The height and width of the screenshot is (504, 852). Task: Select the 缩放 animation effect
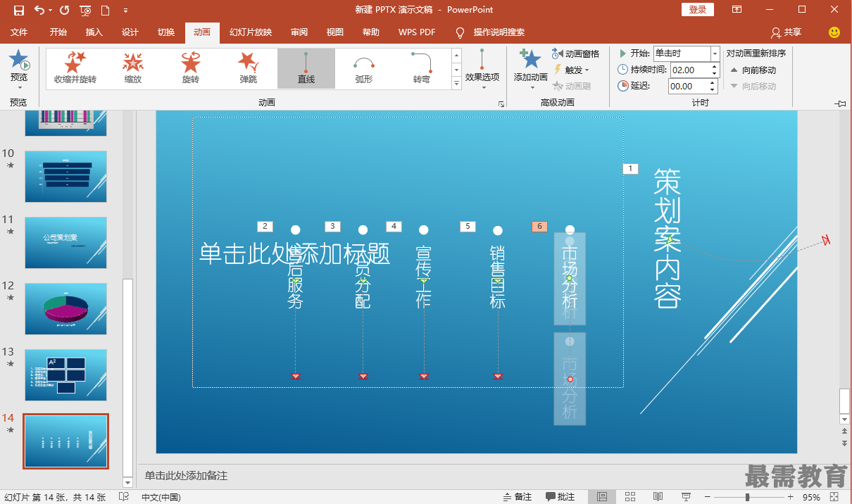[x=133, y=68]
